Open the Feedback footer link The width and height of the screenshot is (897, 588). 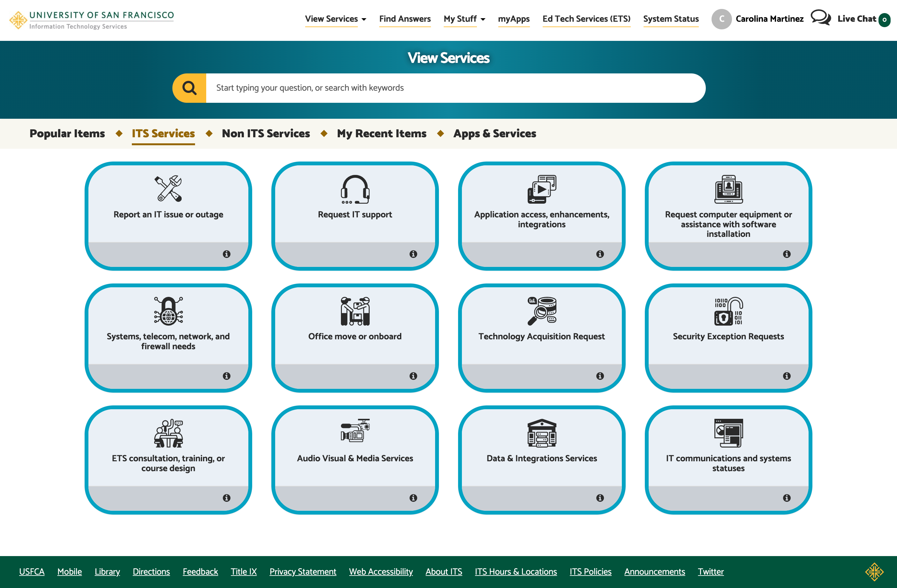click(x=200, y=571)
